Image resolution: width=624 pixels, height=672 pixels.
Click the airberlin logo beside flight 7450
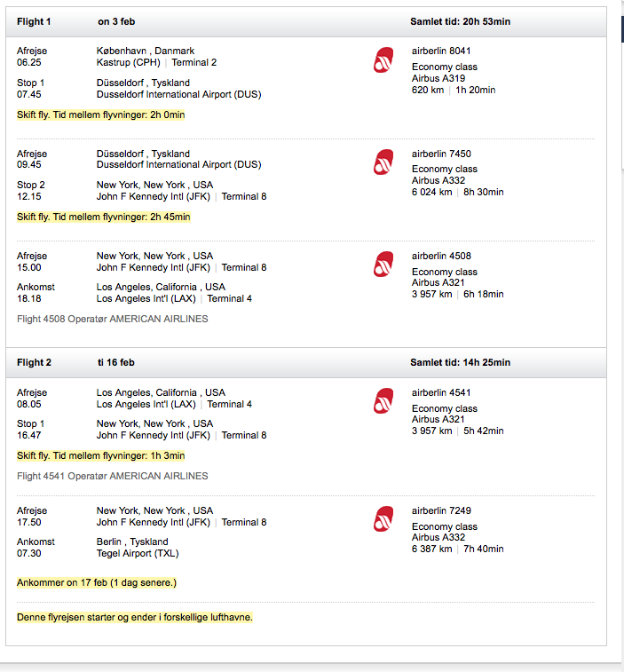pos(383,162)
